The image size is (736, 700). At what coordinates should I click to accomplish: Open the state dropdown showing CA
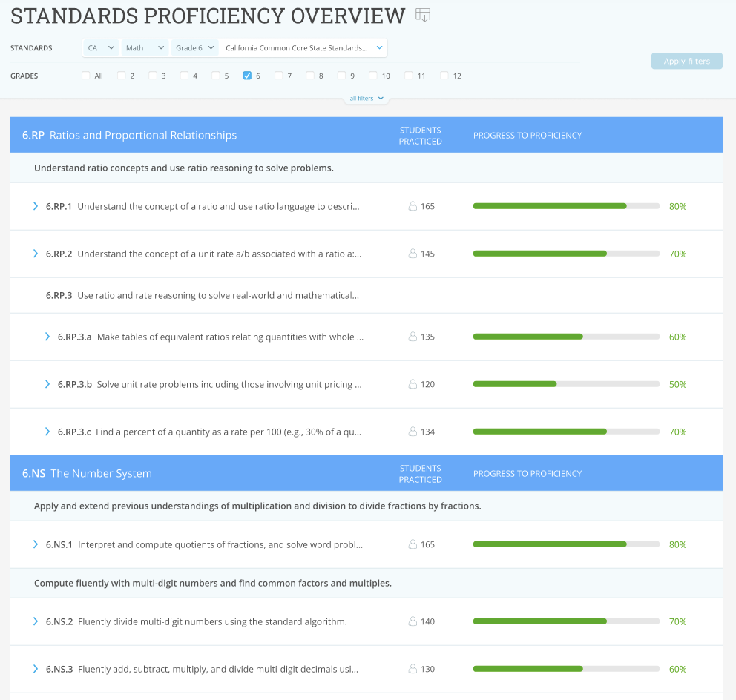tap(100, 47)
